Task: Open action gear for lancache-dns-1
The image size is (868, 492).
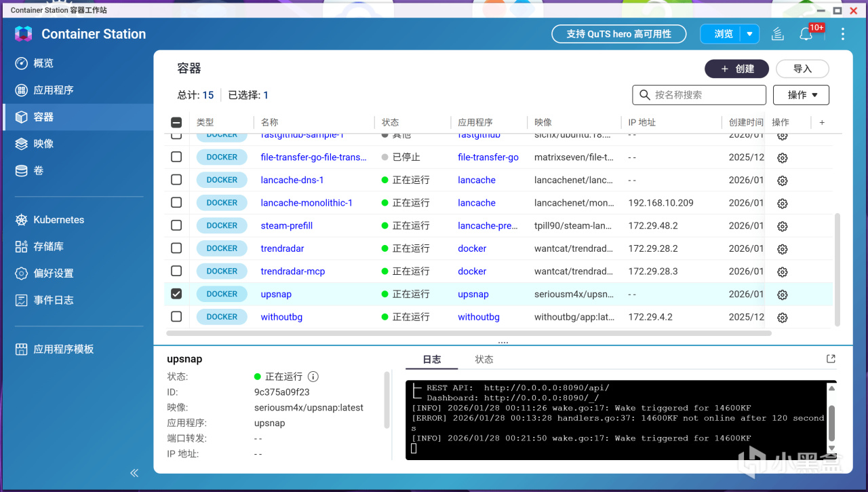Action: (x=782, y=181)
